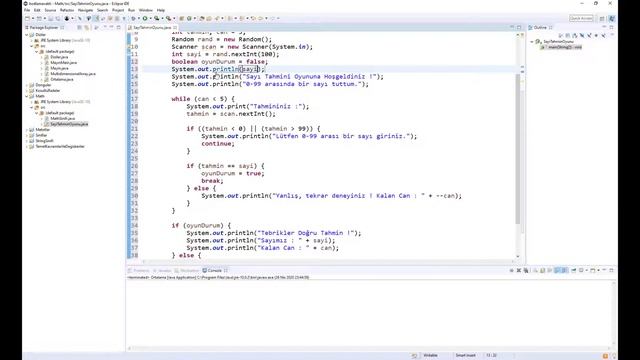
Task: Open the Refactor menu
Action: point(67,10)
